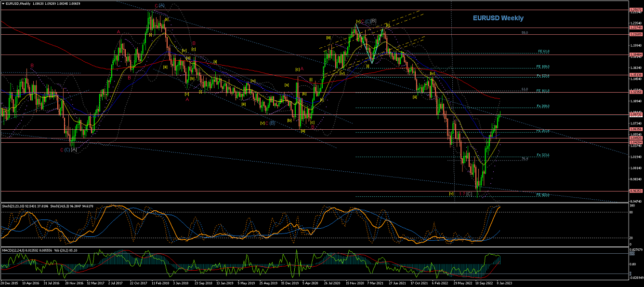The image size is (644, 287).
Task: Select the 1.15138 price level tag
Action: (636, 75)
